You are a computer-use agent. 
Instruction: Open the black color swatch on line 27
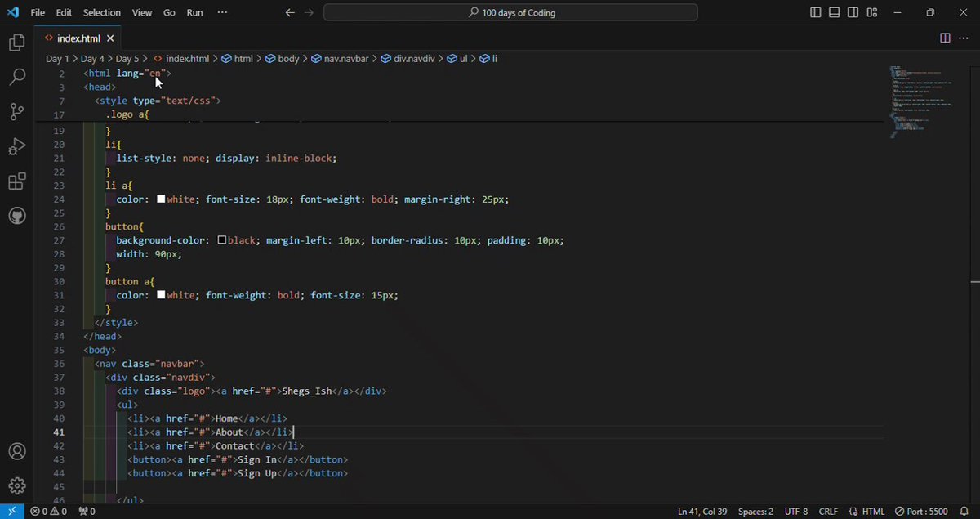coord(221,240)
